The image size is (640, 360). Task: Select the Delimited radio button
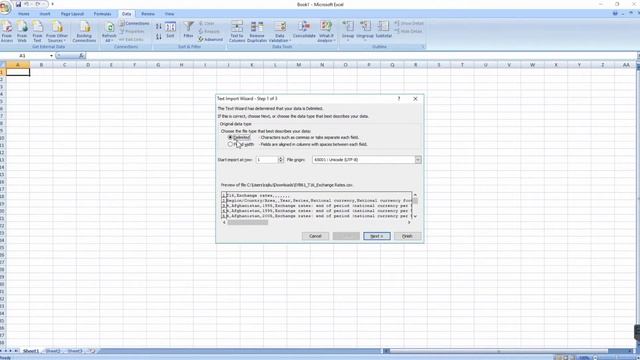(x=230, y=138)
